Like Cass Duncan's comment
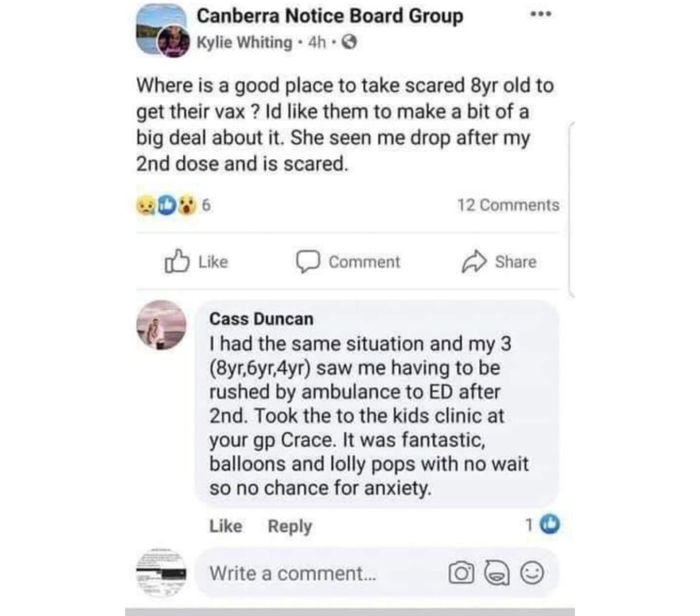The image size is (700, 616). (x=226, y=526)
